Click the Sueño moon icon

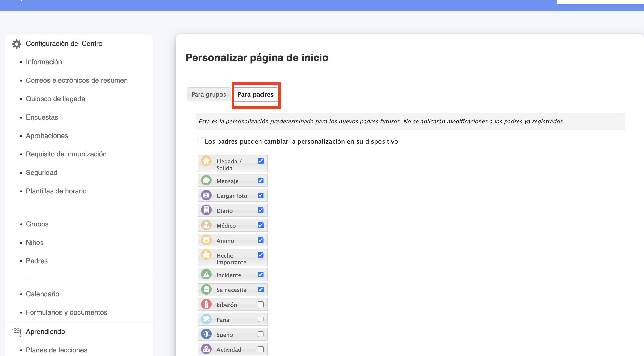[206, 334]
